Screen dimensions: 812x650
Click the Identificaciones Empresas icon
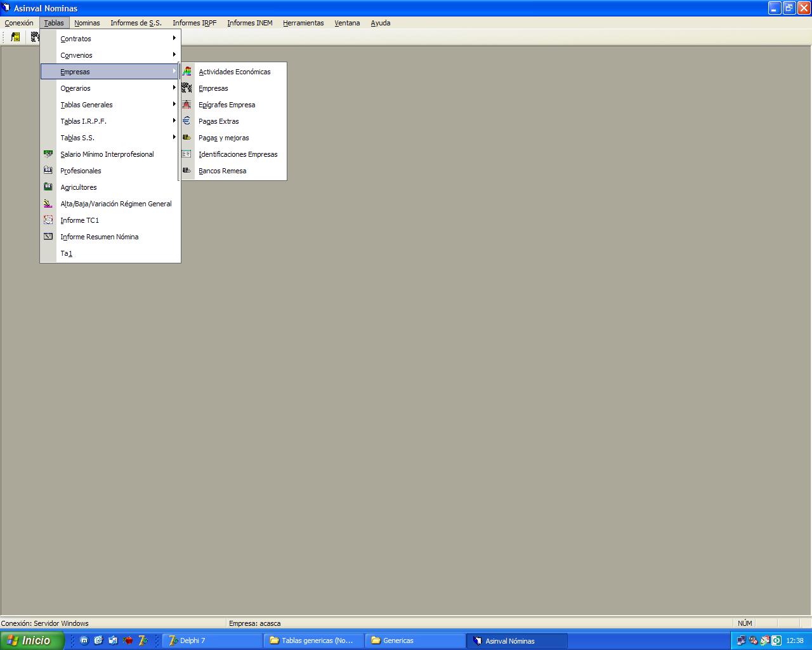point(187,154)
